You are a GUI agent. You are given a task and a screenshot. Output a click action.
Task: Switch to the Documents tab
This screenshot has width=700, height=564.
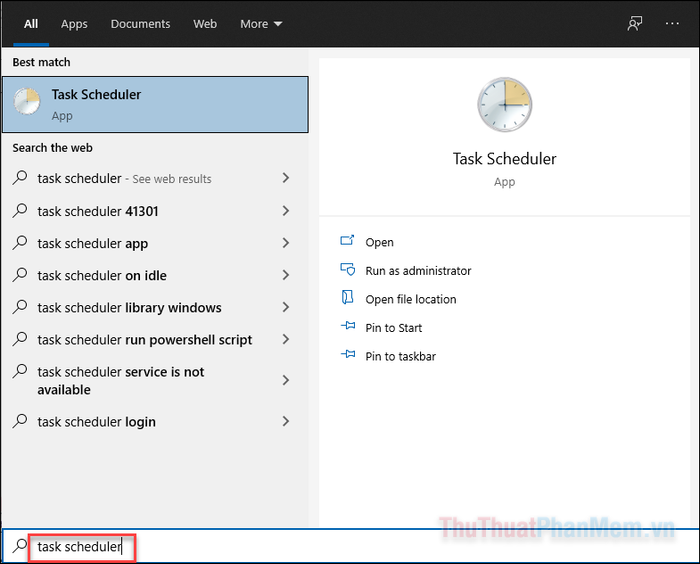tap(140, 24)
